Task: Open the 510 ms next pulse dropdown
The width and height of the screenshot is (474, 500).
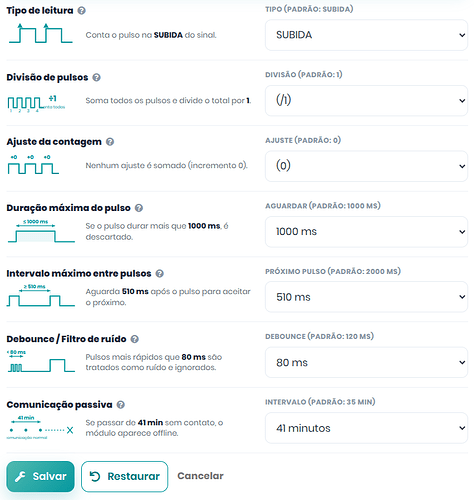Action: click(x=366, y=297)
